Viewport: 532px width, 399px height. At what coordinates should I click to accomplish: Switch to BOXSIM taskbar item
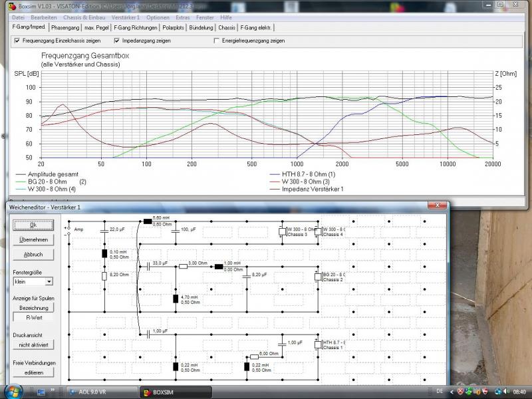tap(176, 392)
